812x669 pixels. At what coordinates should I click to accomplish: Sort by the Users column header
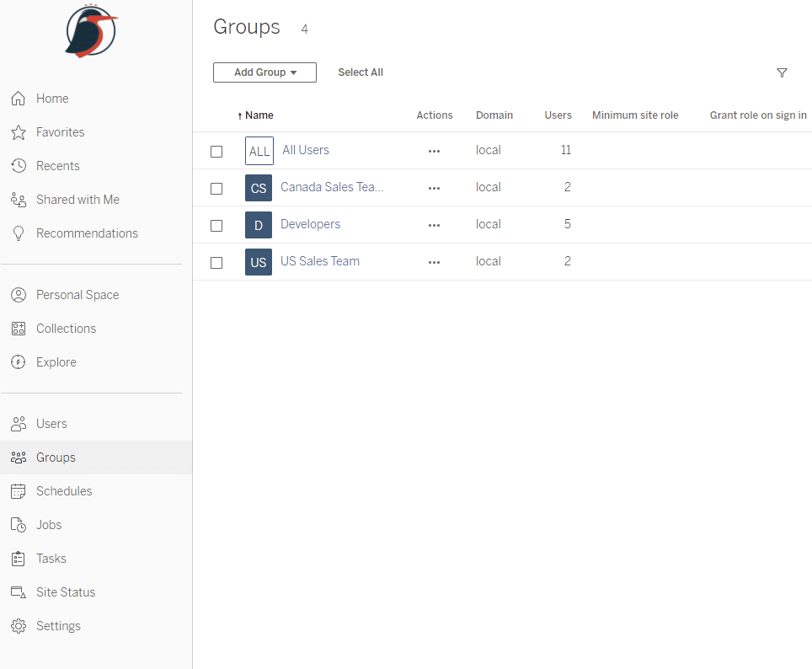point(558,115)
